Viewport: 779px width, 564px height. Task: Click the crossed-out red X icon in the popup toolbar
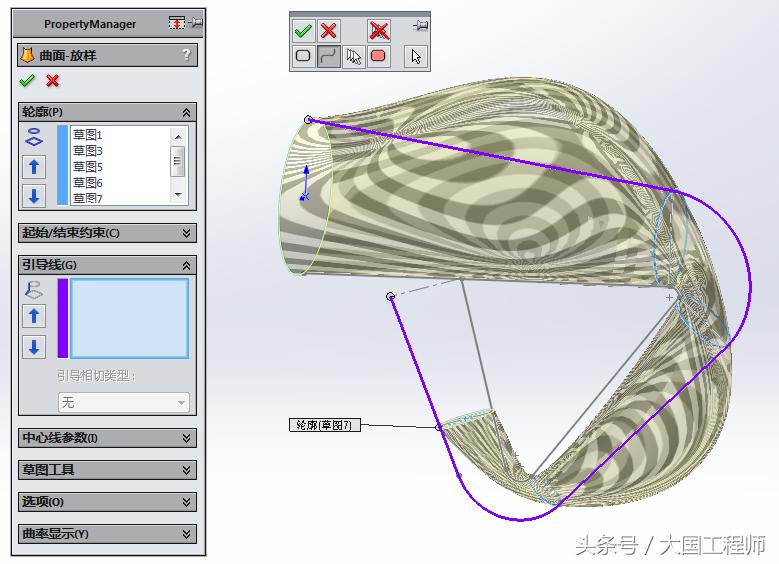[x=379, y=31]
